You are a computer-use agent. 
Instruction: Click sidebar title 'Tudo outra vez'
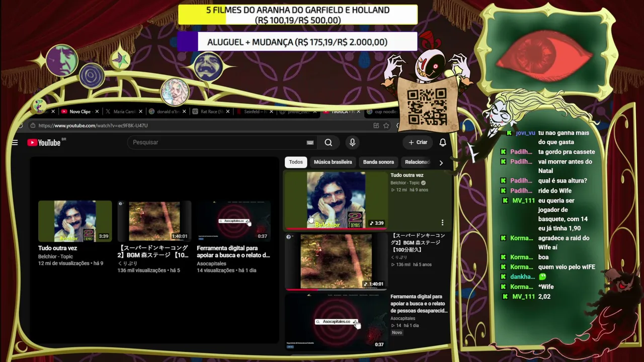click(x=407, y=175)
